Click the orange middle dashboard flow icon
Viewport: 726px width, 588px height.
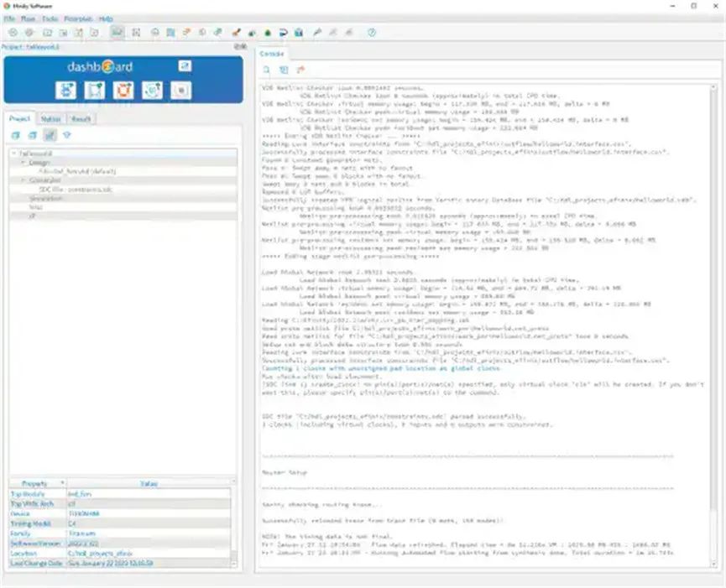(123, 91)
